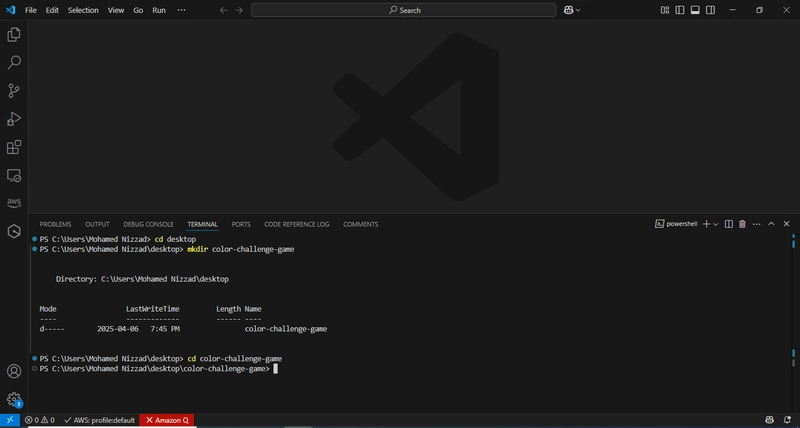This screenshot has height=428, width=800.
Task: Open the Extensions view
Action: coord(14,147)
